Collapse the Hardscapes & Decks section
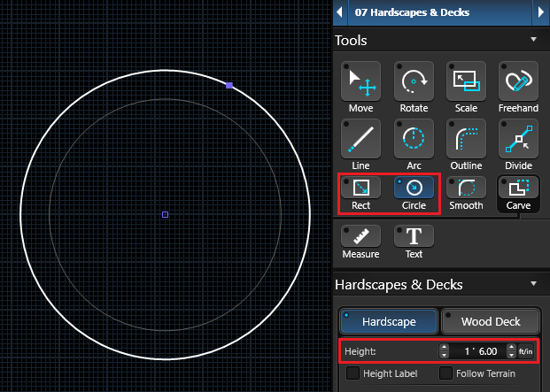Viewport: 550px width, 392px height. coord(533,284)
